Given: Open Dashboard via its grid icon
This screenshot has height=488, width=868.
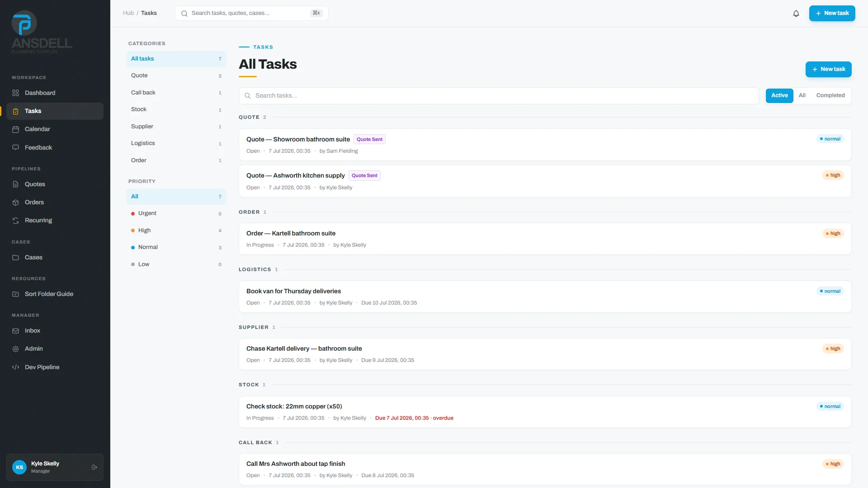Looking at the screenshot, I should 16,93.
